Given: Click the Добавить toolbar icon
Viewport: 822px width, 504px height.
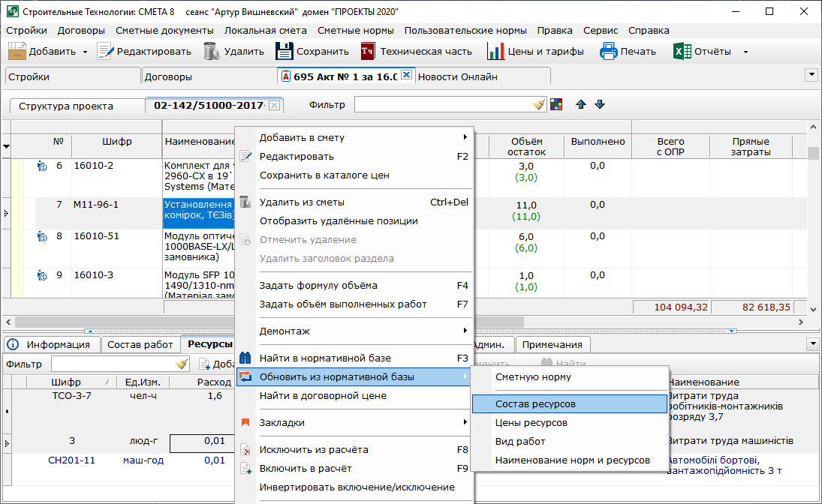Looking at the screenshot, I should 18,52.
